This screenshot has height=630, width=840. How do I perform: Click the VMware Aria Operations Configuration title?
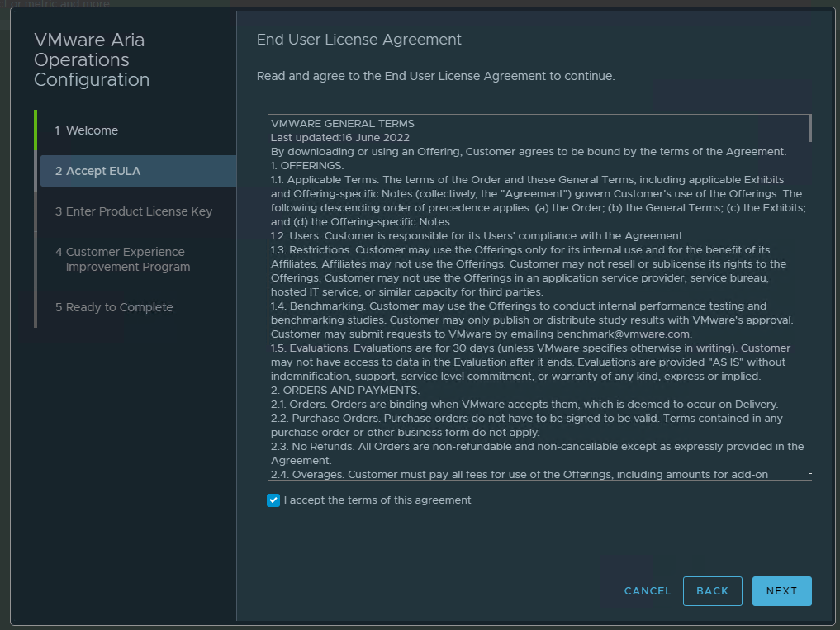[92, 60]
